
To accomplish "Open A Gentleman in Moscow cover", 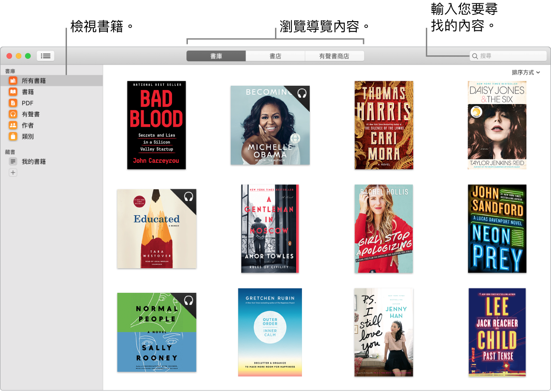I will click(x=270, y=229).
